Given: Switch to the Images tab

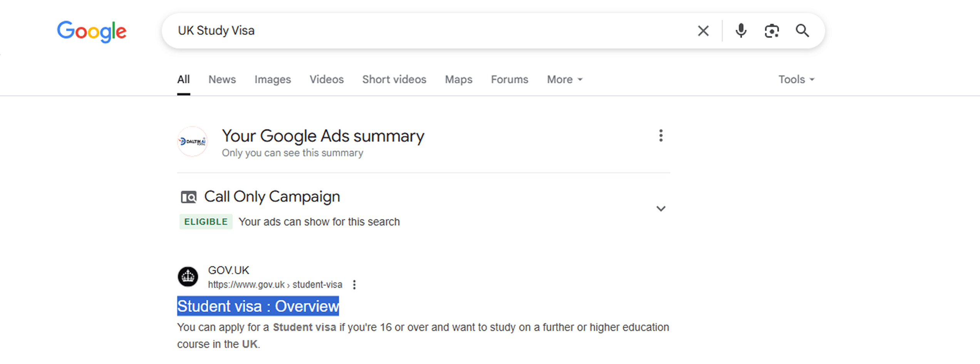Looking at the screenshot, I should (272, 80).
